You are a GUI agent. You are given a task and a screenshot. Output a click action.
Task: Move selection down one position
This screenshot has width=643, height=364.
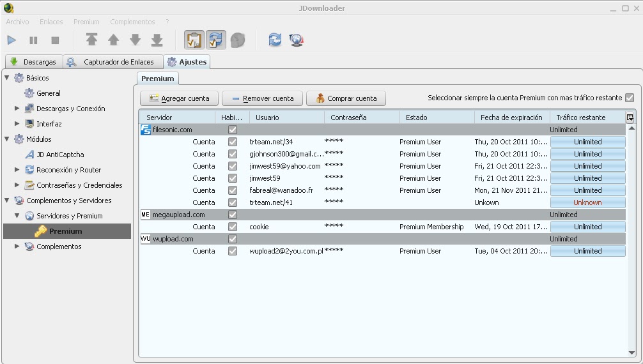coord(135,40)
